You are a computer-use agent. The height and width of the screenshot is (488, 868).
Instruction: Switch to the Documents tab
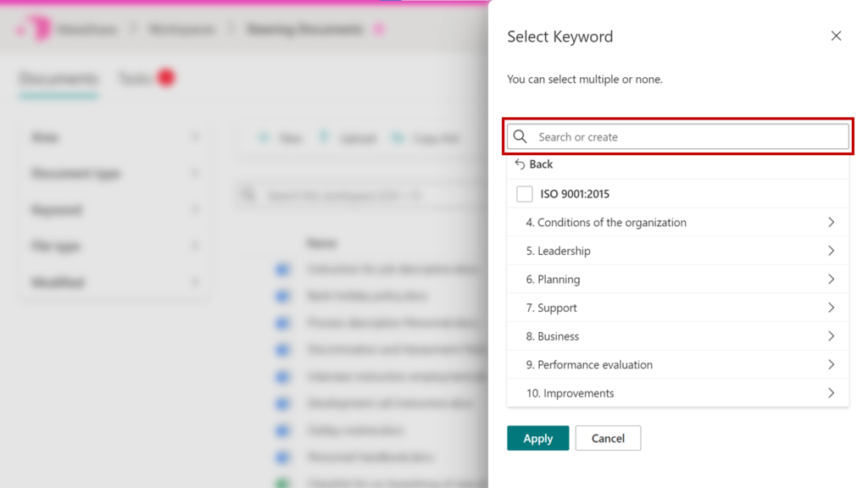[58, 79]
